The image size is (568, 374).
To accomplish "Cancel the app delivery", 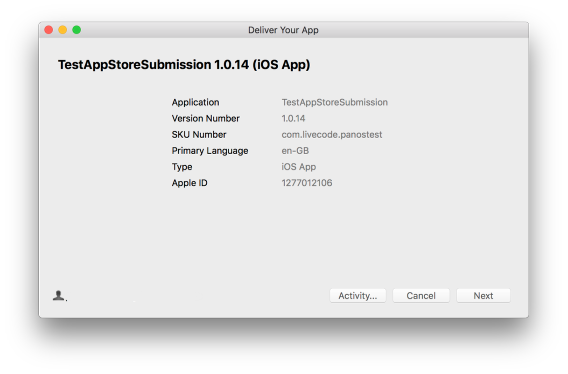I will (x=421, y=296).
